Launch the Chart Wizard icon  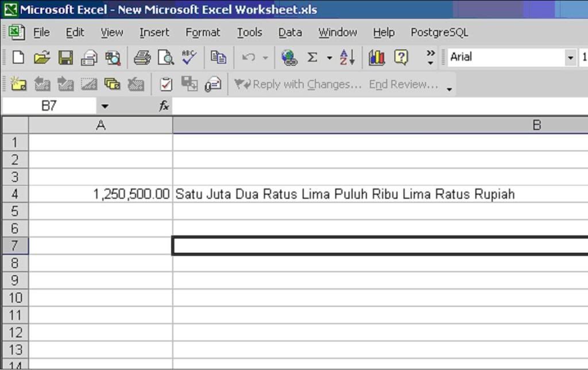(377, 57)
